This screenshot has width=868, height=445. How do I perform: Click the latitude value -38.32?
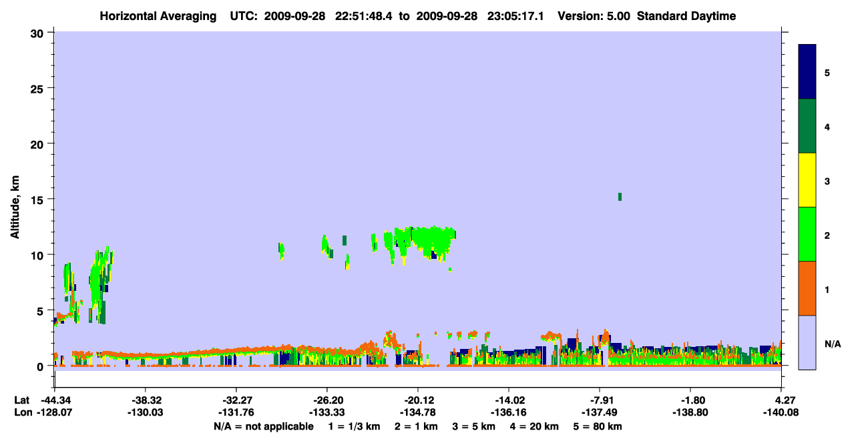(x=145, y=400)
